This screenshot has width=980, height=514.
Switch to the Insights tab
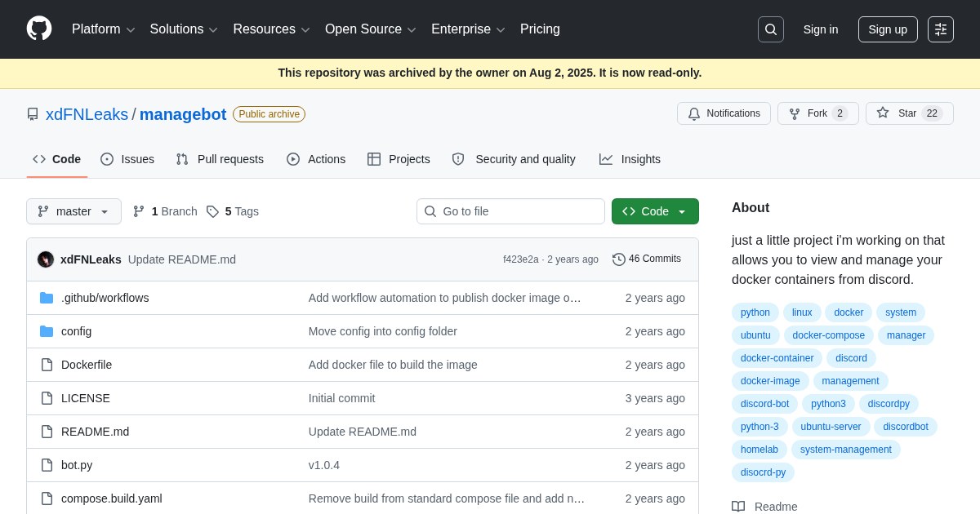point(630,159)
